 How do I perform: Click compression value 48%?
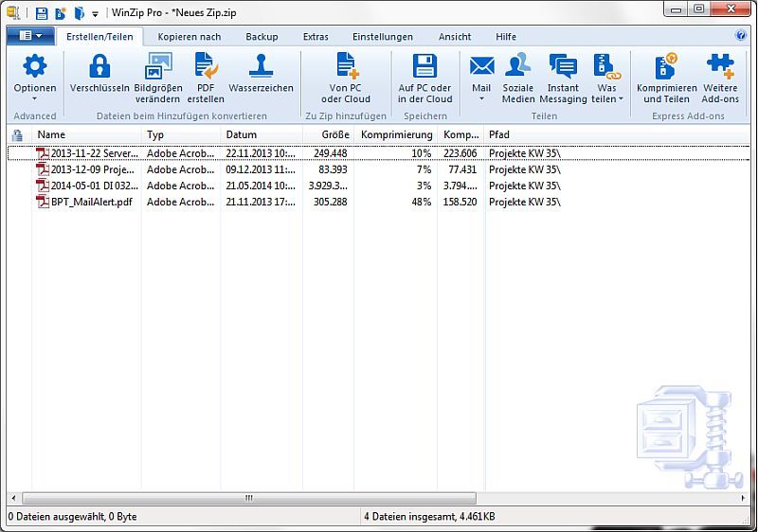click(421, 202)
